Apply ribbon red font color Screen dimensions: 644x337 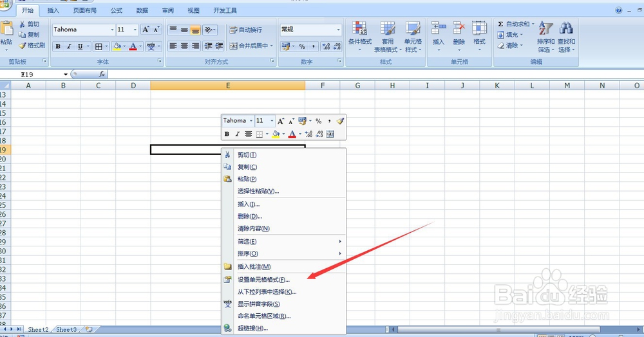[133, 47]
